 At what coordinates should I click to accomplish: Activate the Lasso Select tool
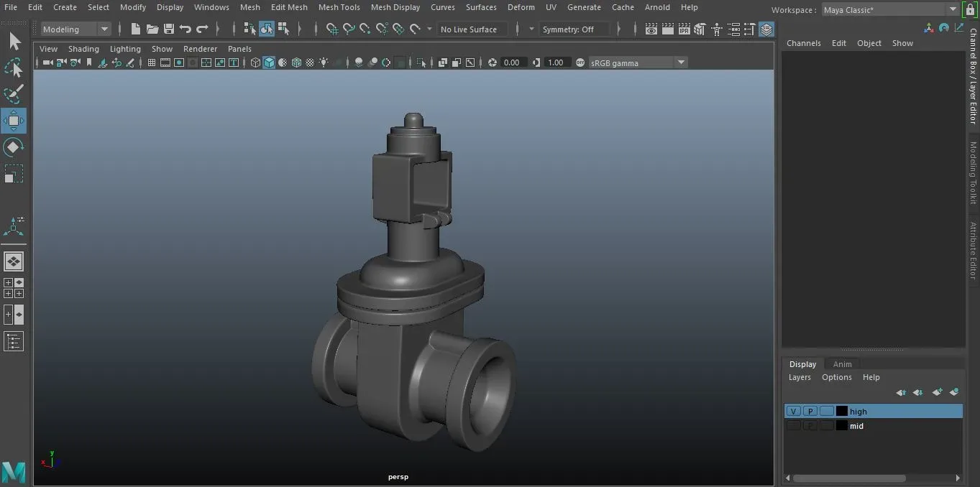click(14, 68)
